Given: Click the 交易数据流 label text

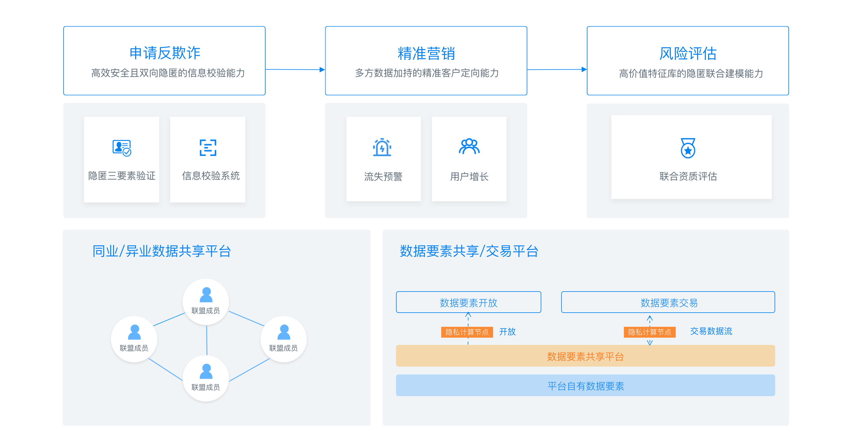Looking at the screenshot, I should pyautogui.click(x=711, y=331).
